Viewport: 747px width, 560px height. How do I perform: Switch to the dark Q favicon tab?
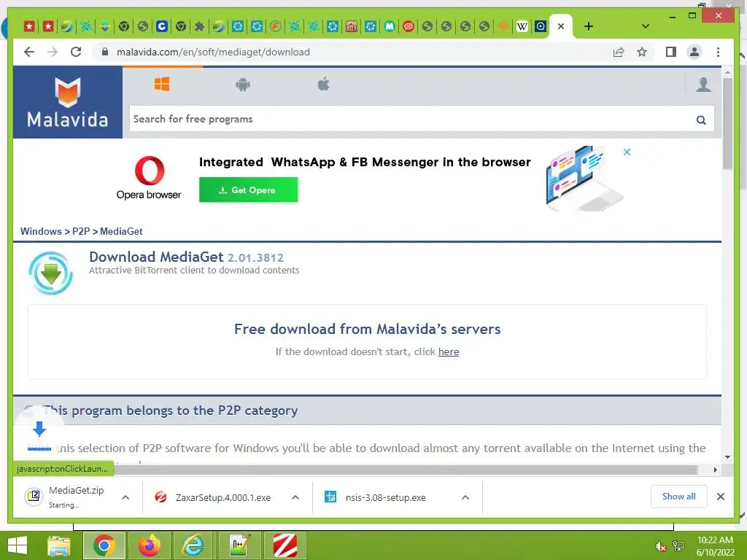(541, 26)
